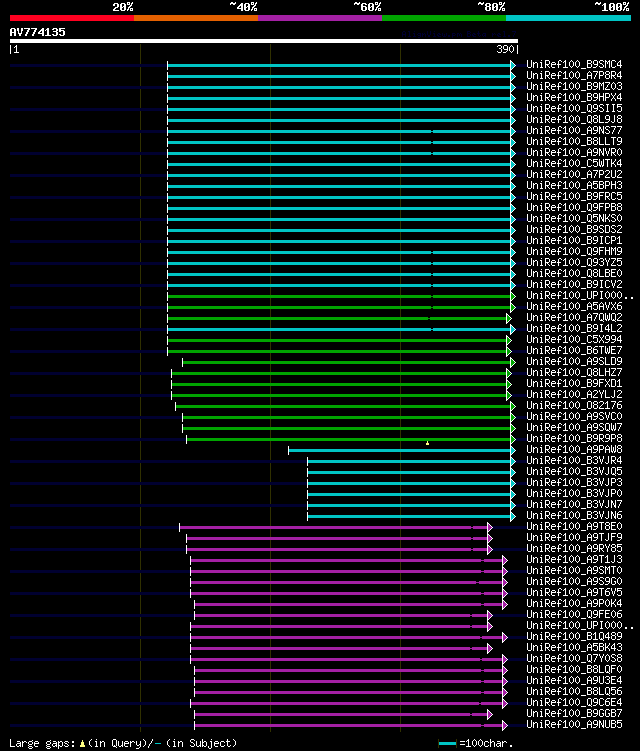Viewport: 640px width, 751px height.
Task: Click the AV774135 query name
Action: pos(37,32)
